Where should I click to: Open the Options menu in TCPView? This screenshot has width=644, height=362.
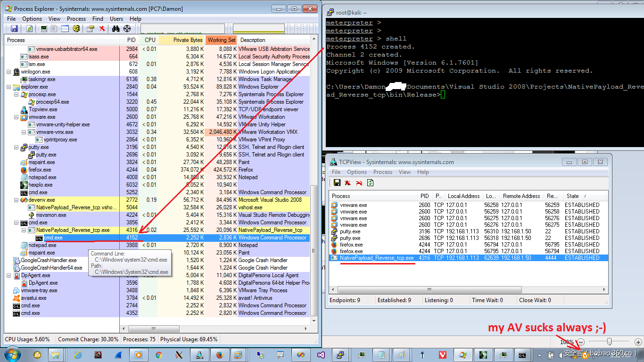pyautogui.click(x=357, y=172)
